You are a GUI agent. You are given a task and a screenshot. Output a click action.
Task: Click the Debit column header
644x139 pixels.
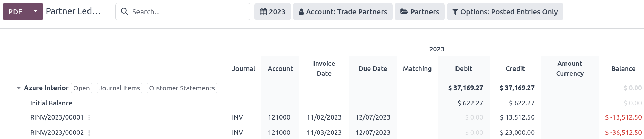463,69
